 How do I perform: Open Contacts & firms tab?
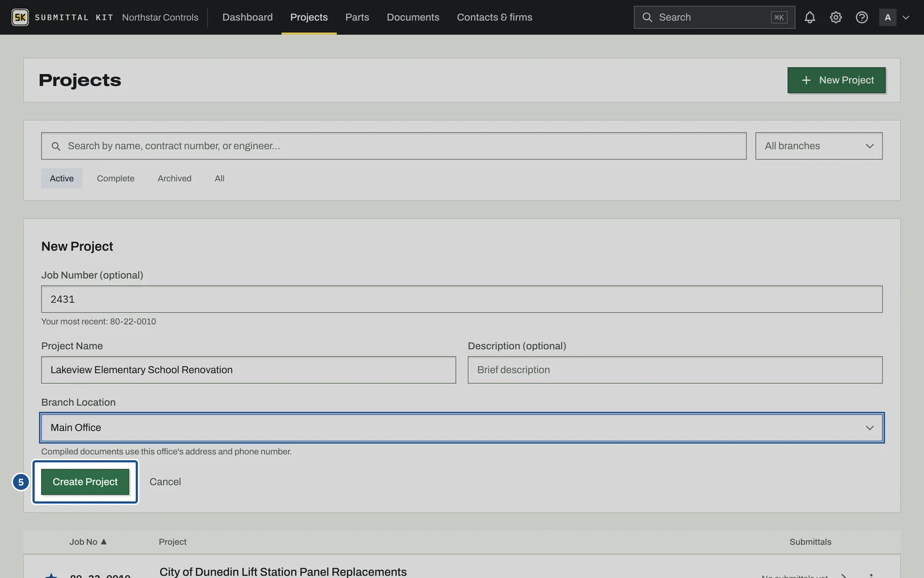(494, 17)
